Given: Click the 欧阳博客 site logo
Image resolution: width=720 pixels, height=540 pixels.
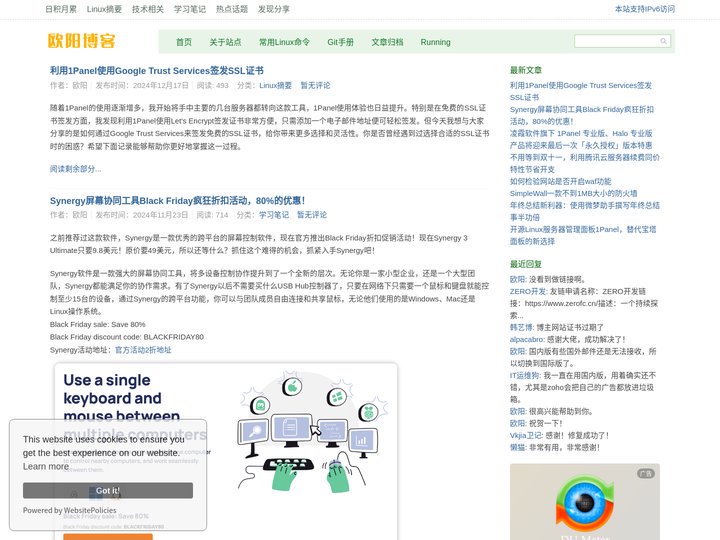Looking at the screenshot, I should click(81, 41).
